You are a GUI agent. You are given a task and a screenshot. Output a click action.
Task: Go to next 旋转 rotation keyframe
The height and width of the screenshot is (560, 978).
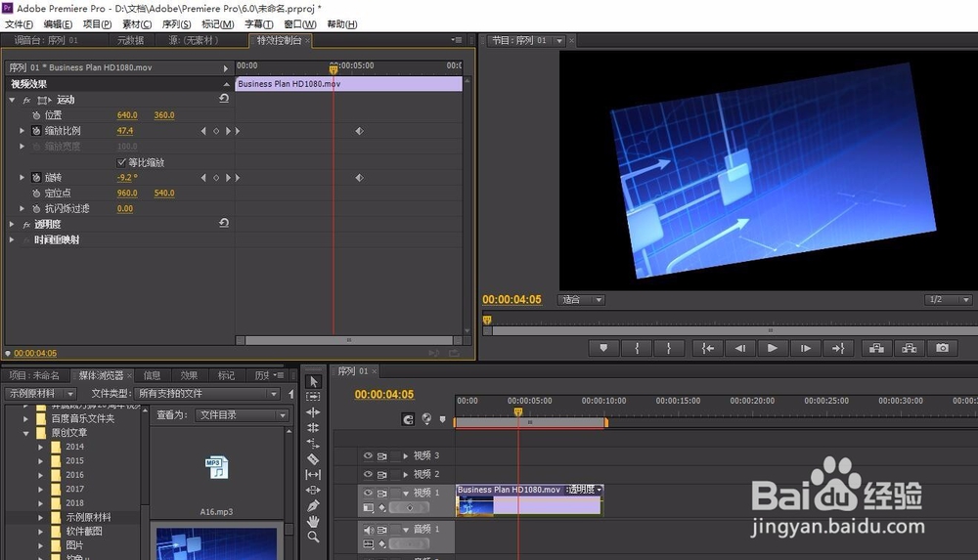[x=228, y=178]
